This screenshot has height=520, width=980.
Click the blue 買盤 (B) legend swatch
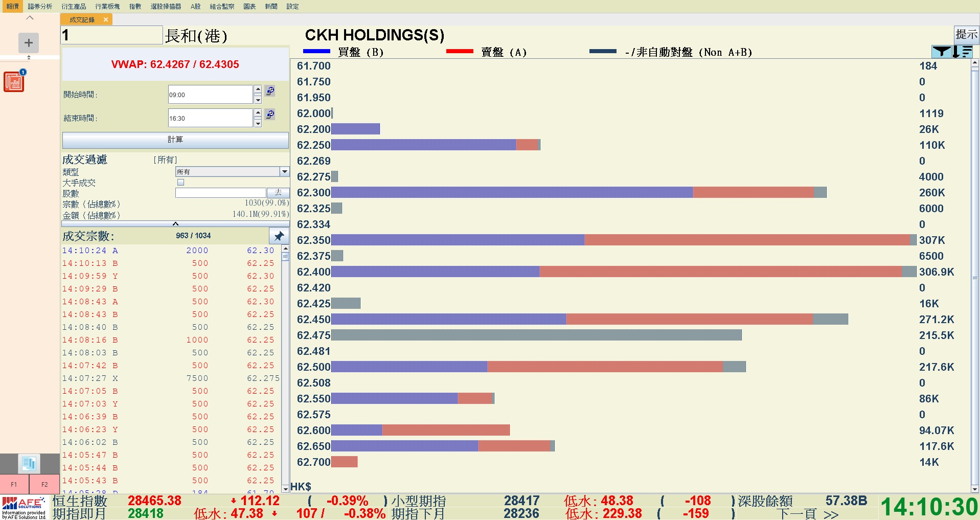(x=316, y=52)
